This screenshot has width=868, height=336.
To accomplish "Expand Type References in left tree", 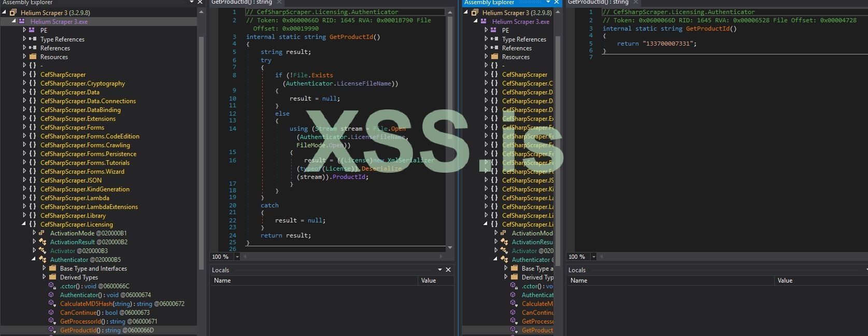I will tap(24, 39).
